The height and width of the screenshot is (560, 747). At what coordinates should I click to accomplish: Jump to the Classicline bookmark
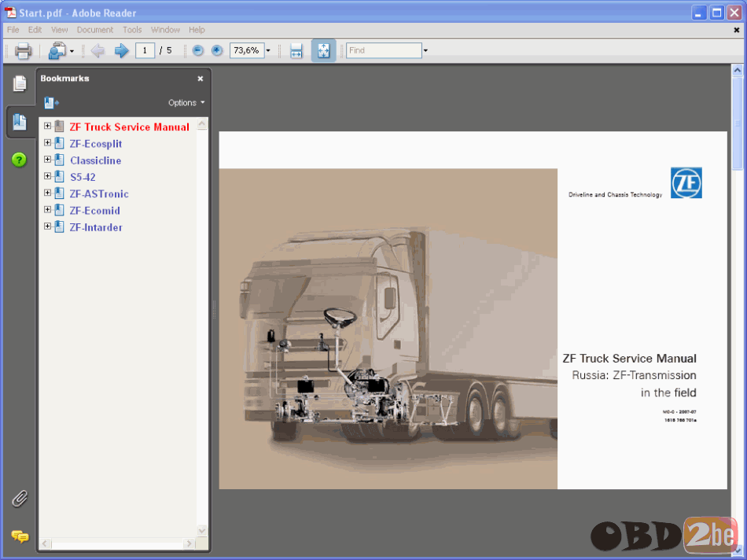(x=96, y=160)
